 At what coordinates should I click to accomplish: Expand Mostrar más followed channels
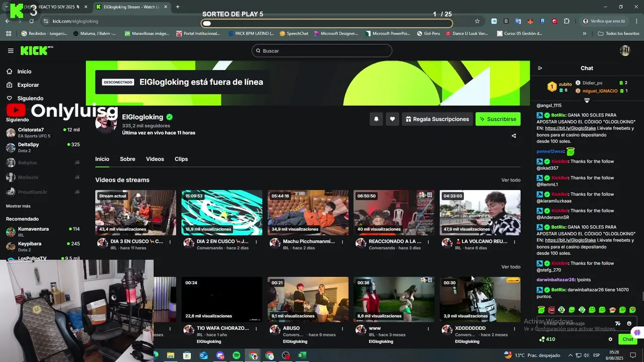point(18,206)
